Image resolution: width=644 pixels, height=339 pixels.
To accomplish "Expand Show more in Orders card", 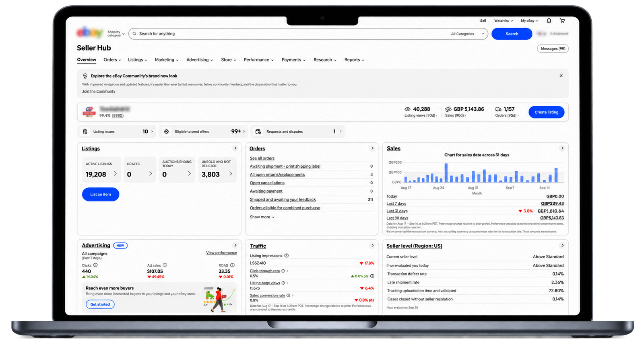I will click(x=262, y=217).
